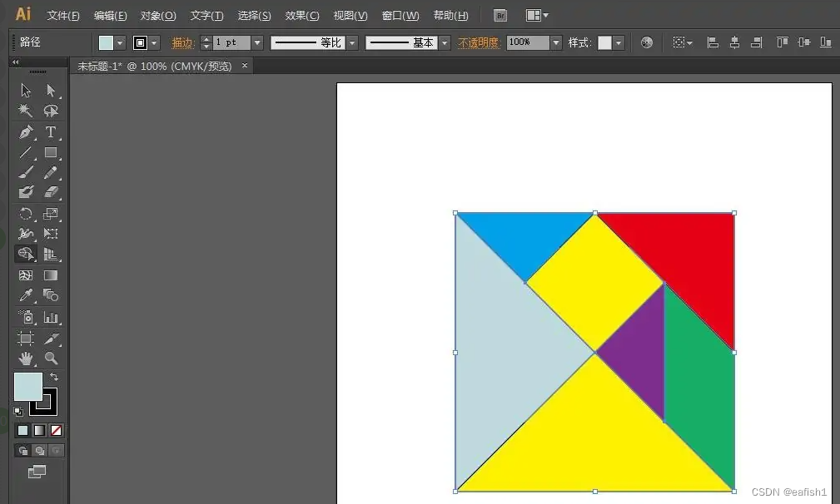Select the Zoom tool
Screen dimensions: 840x504
[52, 358]
